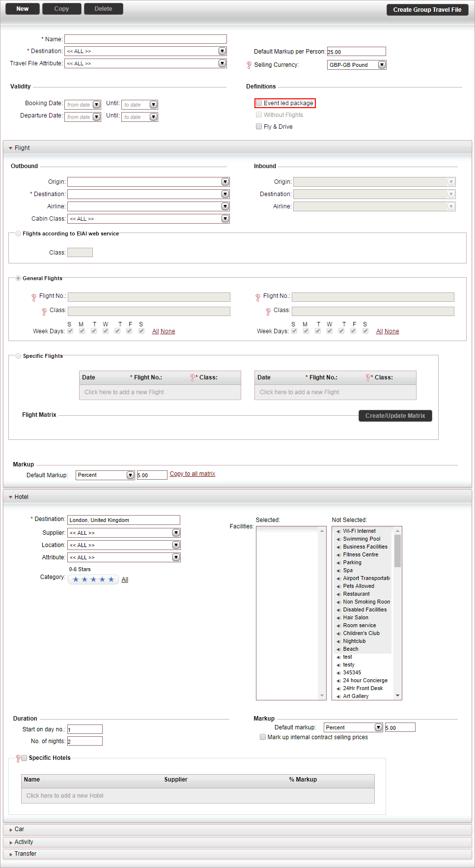Click the arrow icon next to Pets Allowed

click(338, 586)
